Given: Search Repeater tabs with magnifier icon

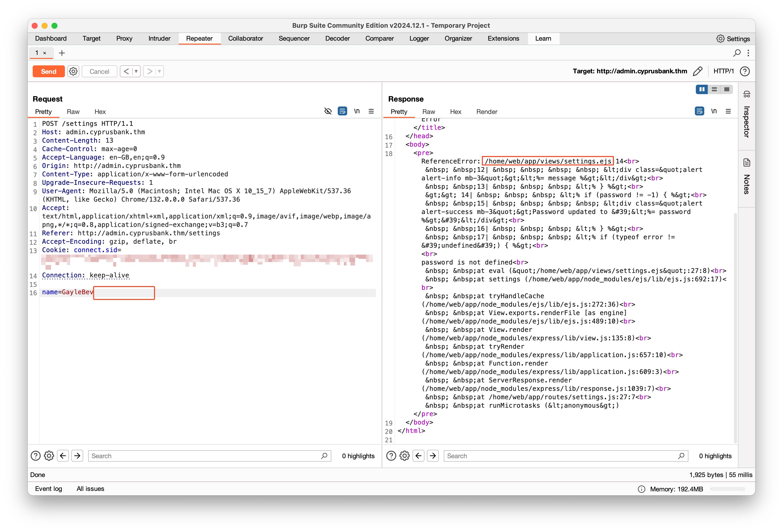Looking at the screenshot, I should (737, 53).
